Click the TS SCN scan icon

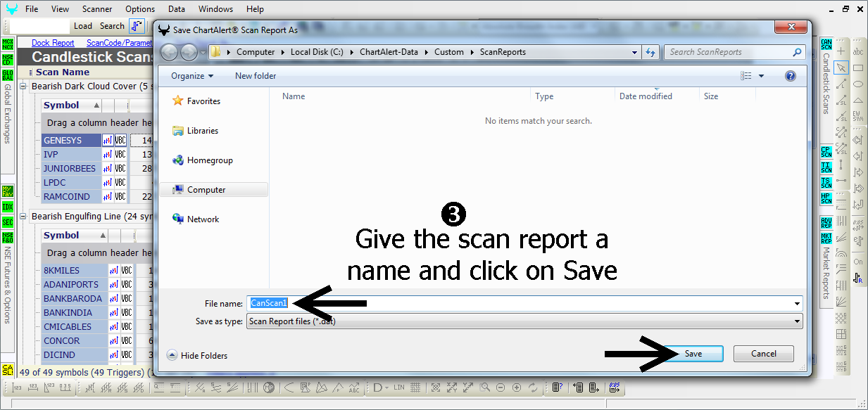point(826,182)
